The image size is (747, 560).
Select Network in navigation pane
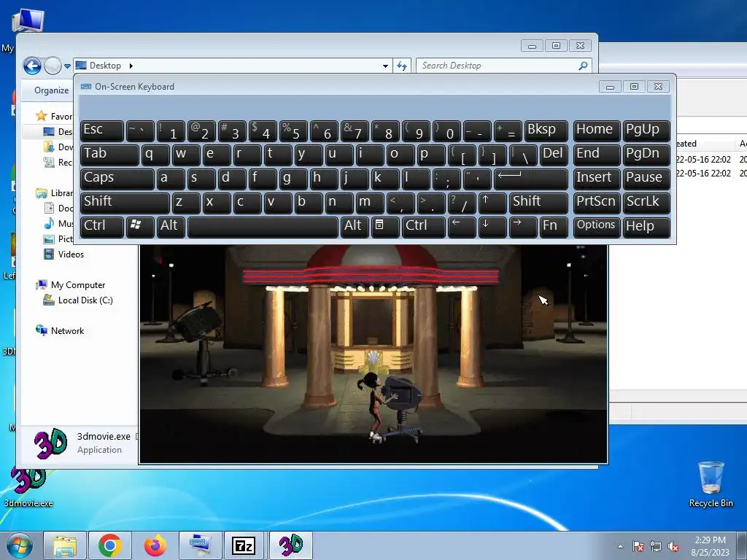[x=60, y=330]
